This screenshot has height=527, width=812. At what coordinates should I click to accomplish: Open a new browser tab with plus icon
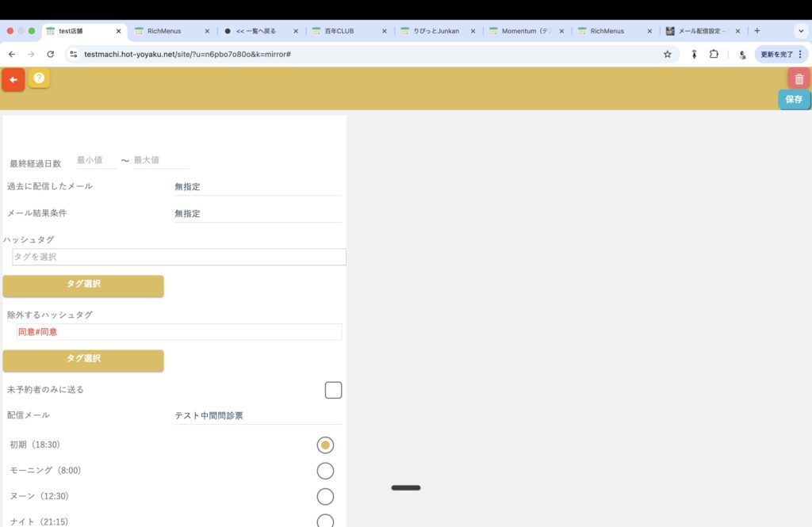pyautogui.click(x=756, y=31)
